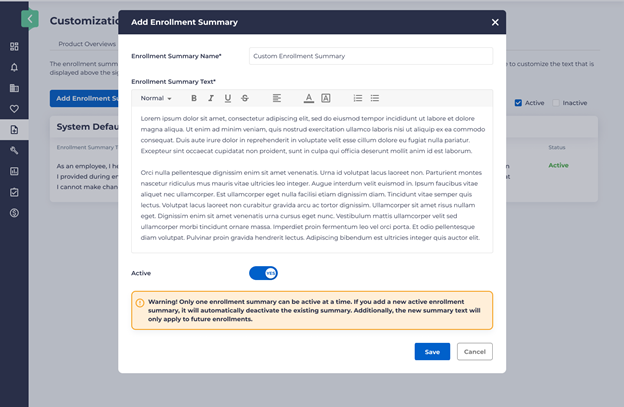
Task: Toggle bold text formatting
Action: click(194, 98)
